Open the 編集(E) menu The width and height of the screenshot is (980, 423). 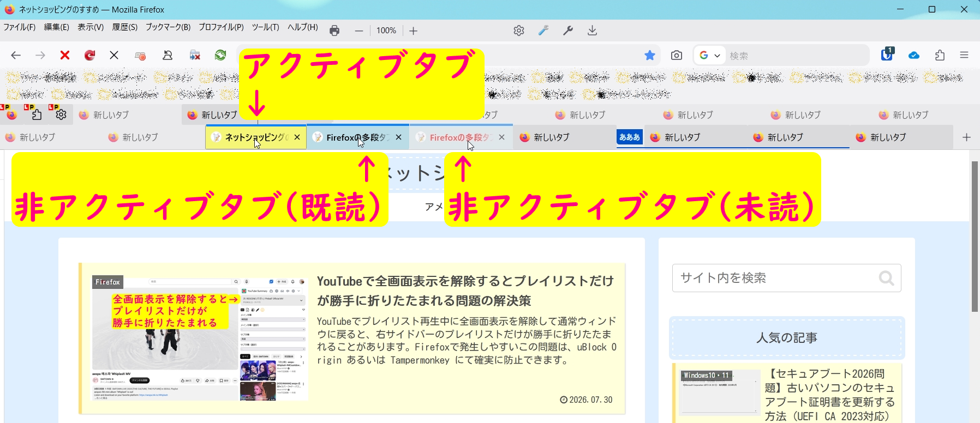[56, 27]
